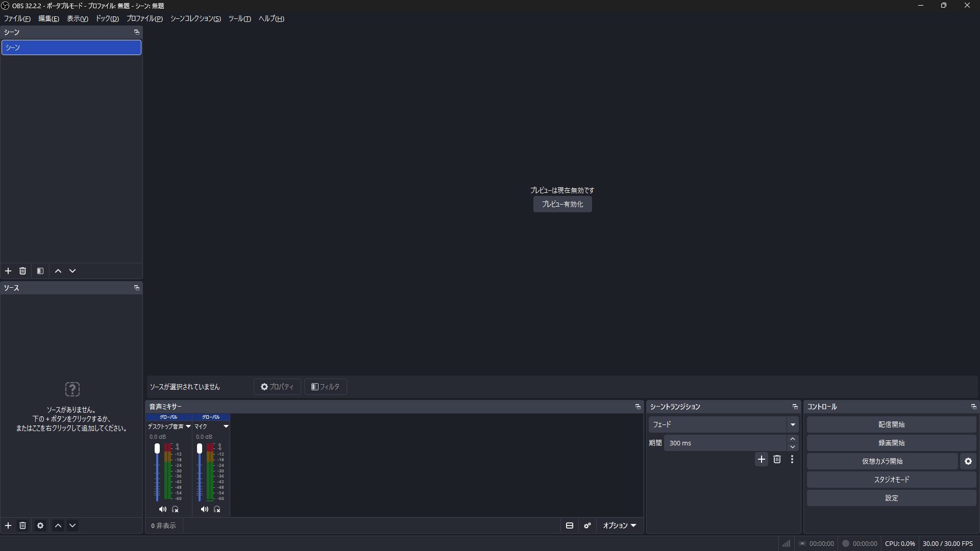The width and height of the screenshot is (980, 551).
Task: Mute the マイク channel
Action: 204,509
